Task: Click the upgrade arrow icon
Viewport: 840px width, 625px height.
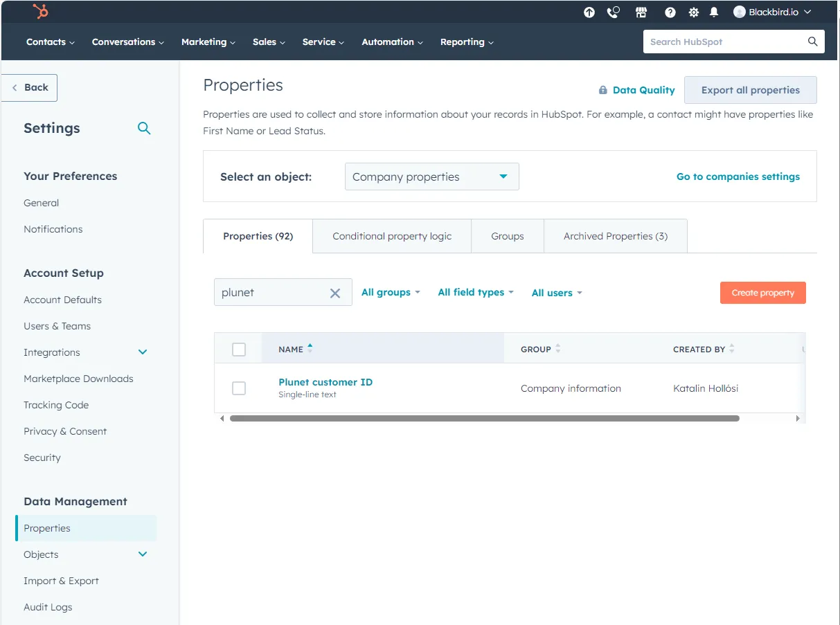Action: (x=589, y=12)
